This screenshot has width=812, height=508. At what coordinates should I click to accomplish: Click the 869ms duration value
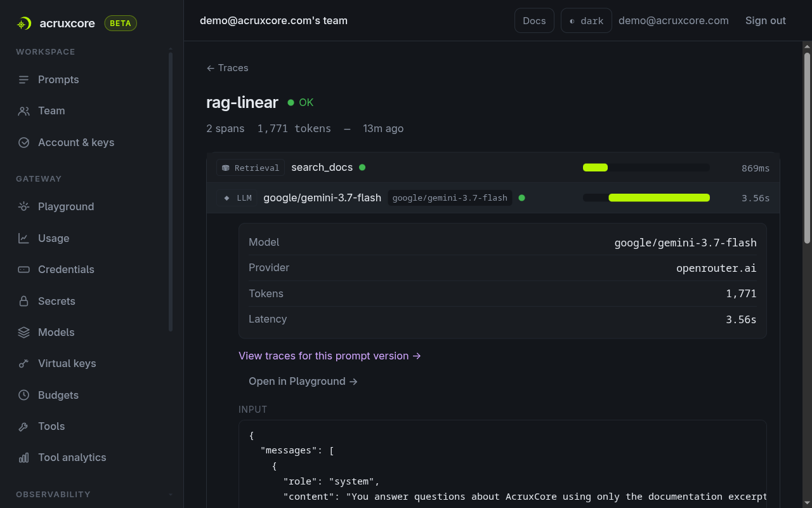pos(756,168)
